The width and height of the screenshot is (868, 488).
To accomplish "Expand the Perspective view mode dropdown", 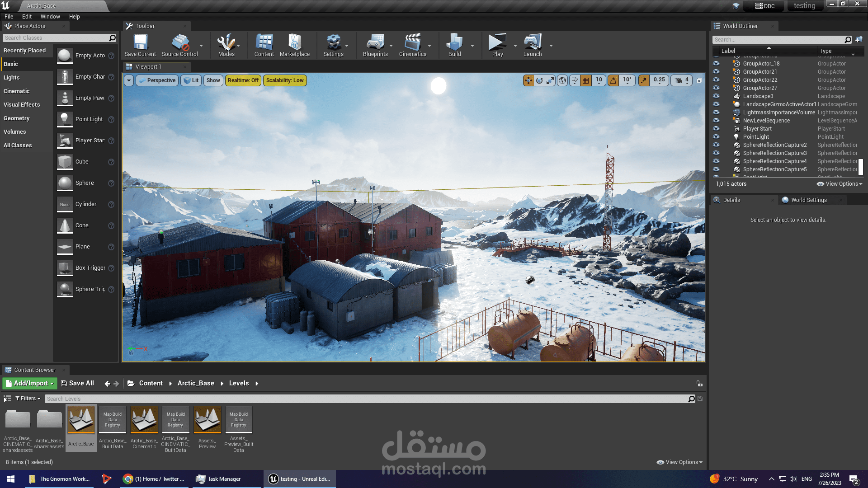I will pos(157,80).
